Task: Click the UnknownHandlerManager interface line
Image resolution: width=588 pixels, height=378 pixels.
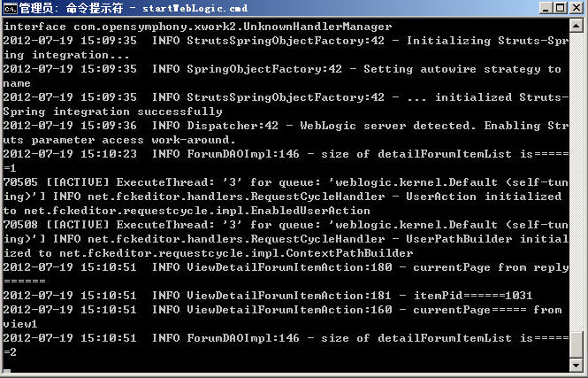Action: [198, 27]
